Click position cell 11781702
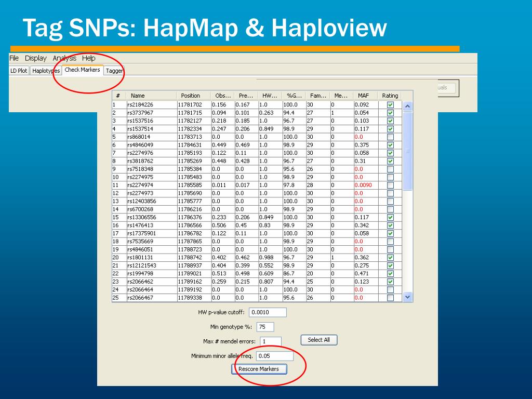This screenshot has width=532, height=399. pos(190,105)
